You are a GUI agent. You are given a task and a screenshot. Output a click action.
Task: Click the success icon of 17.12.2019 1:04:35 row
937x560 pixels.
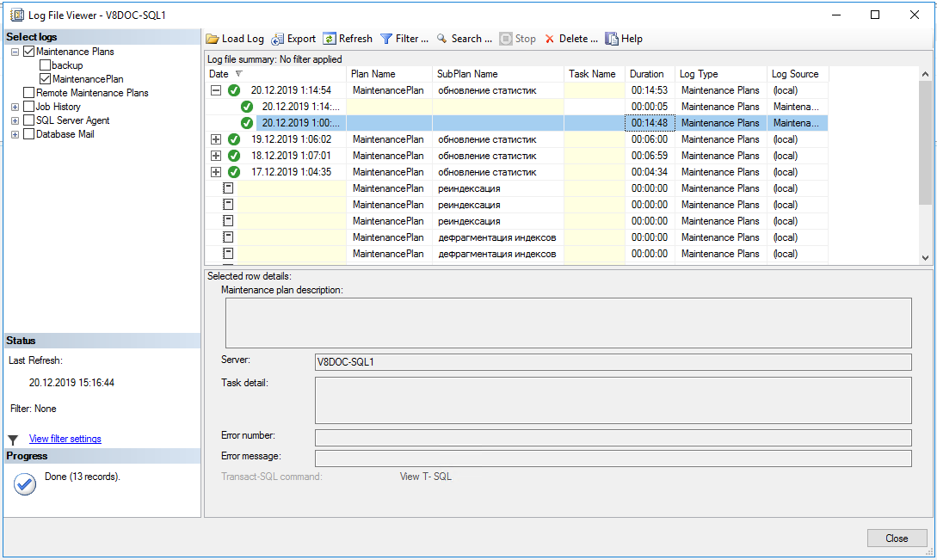(x=234, y=172)
